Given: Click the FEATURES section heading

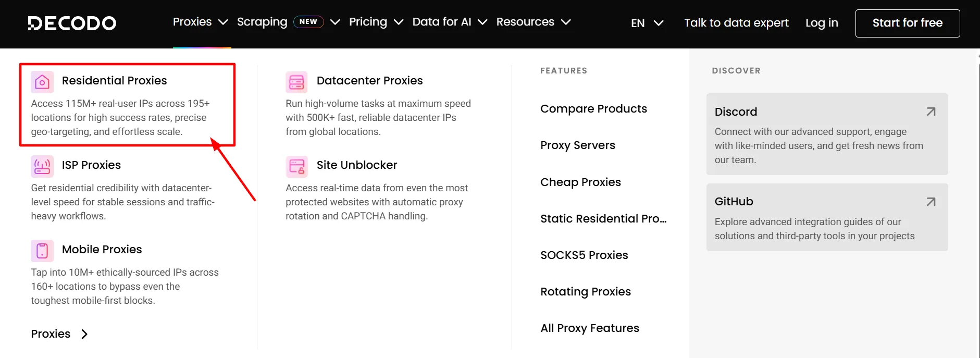Looking at the screenshot, I should point(564,71).
